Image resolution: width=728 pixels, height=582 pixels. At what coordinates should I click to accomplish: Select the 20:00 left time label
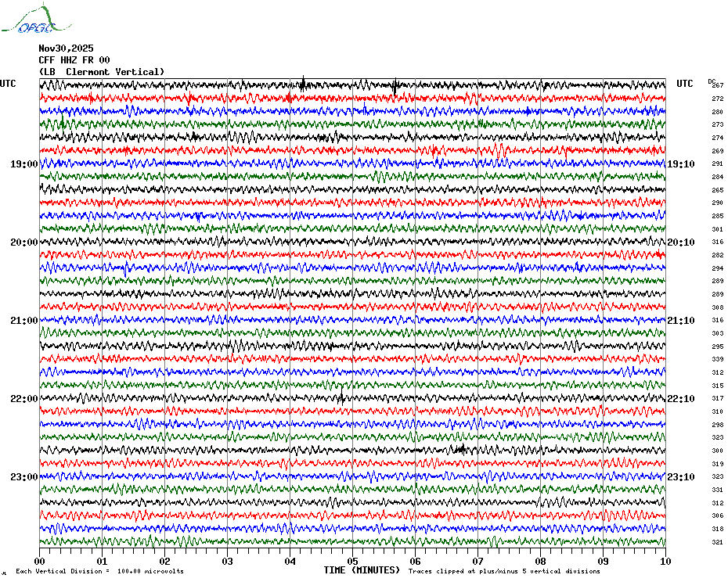[x=24, y=242]
